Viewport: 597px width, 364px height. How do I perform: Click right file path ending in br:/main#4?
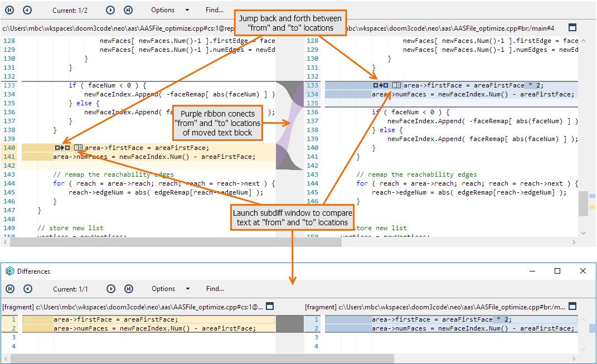point(450,28)
